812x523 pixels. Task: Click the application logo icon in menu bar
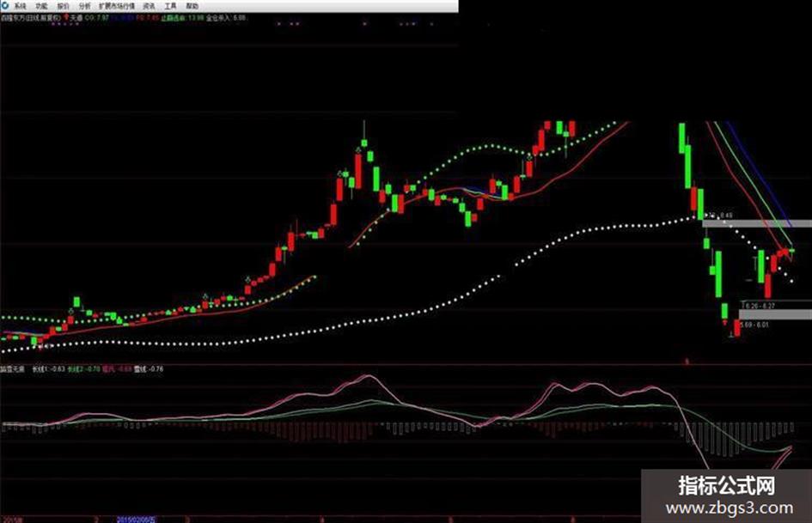4,6
